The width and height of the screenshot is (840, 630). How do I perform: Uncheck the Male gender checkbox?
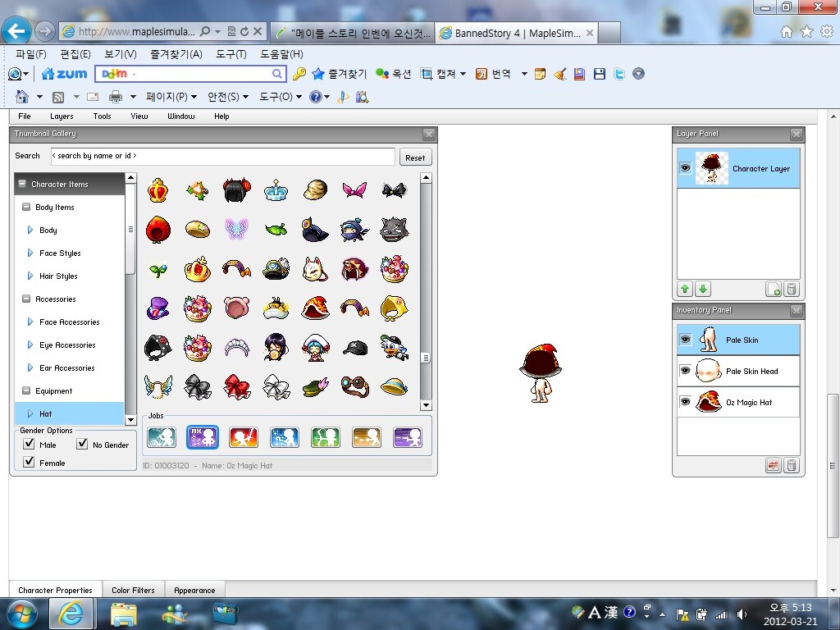click(29, 444)
